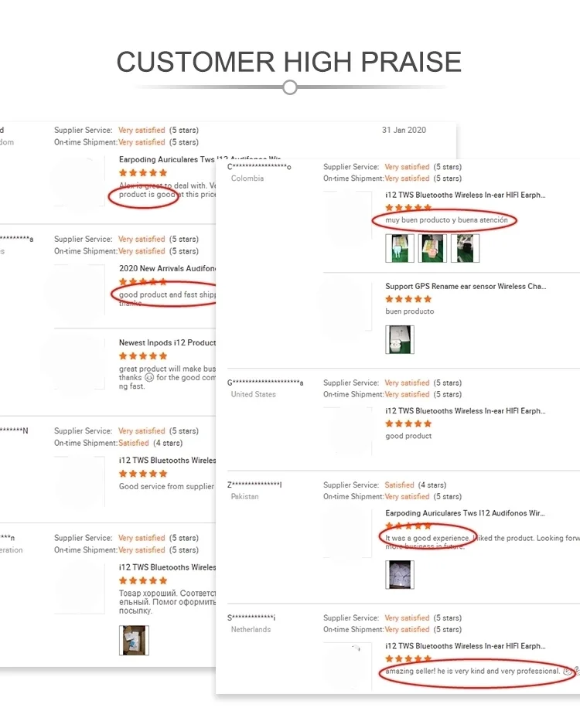580x728 pixels.
Task: Open the photo under the Support GPS review
Action: pos(400,339)
